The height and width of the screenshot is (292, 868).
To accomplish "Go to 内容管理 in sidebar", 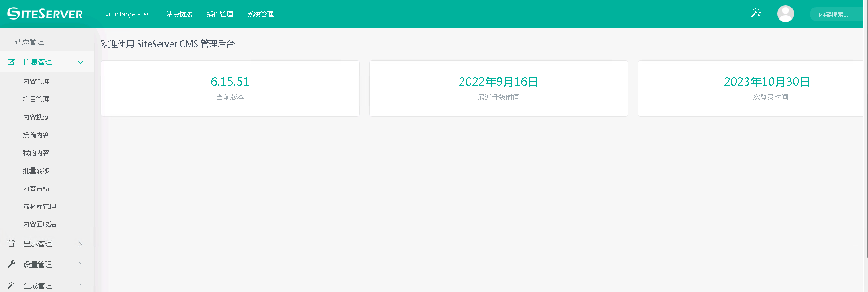I will 36,81.
